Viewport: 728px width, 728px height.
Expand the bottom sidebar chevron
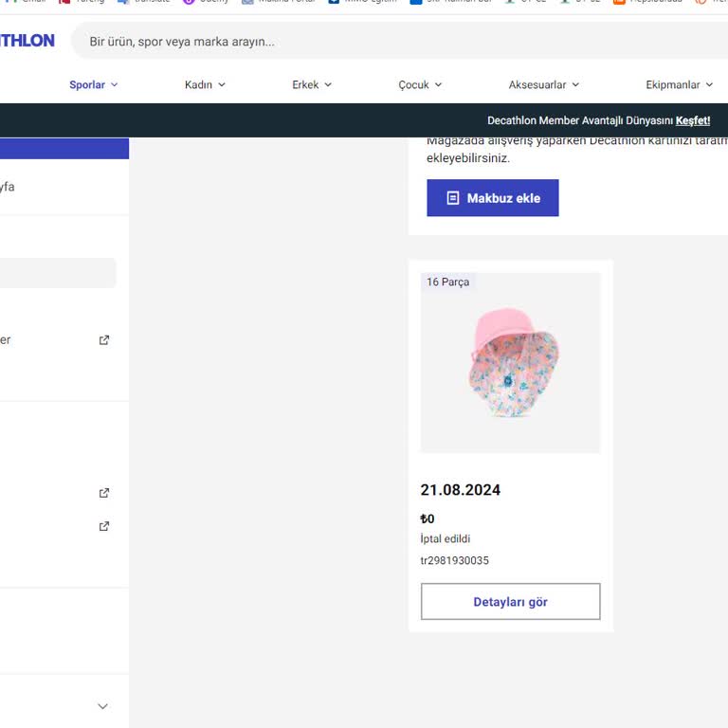point(102,706)
